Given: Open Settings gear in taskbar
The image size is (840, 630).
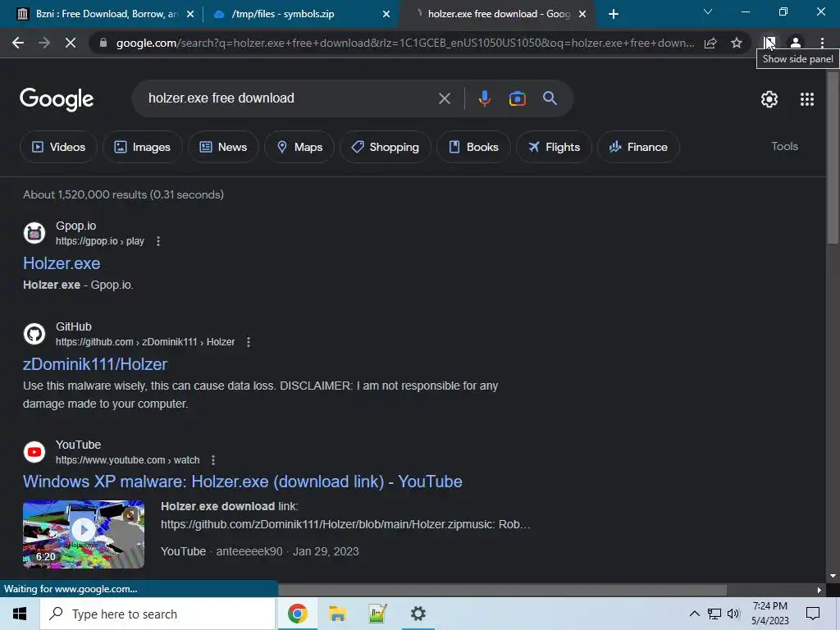Looking at the screenshot, I should 418,614.
